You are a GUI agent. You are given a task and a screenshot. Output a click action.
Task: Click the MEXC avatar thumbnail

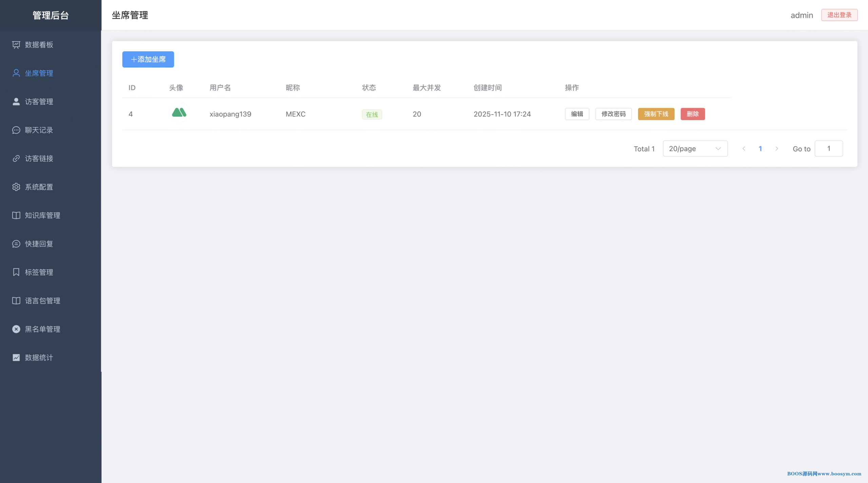coord(179,113)
